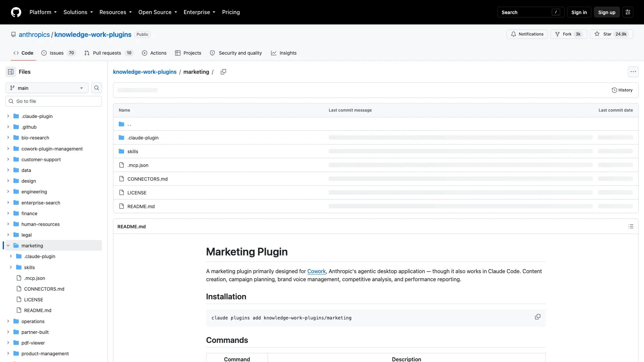Open the Platform dropdown menu
The image size is (644, 362).
point(43,12)
